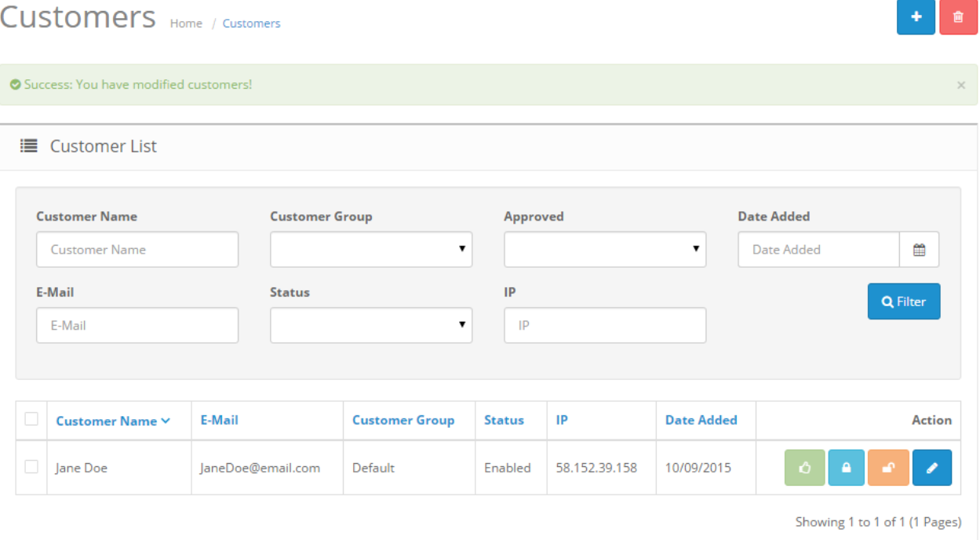This screenshot has height=540, width=980.
Task: Edit Jane Doe using the pencil icon
Action: coord(932,468)
